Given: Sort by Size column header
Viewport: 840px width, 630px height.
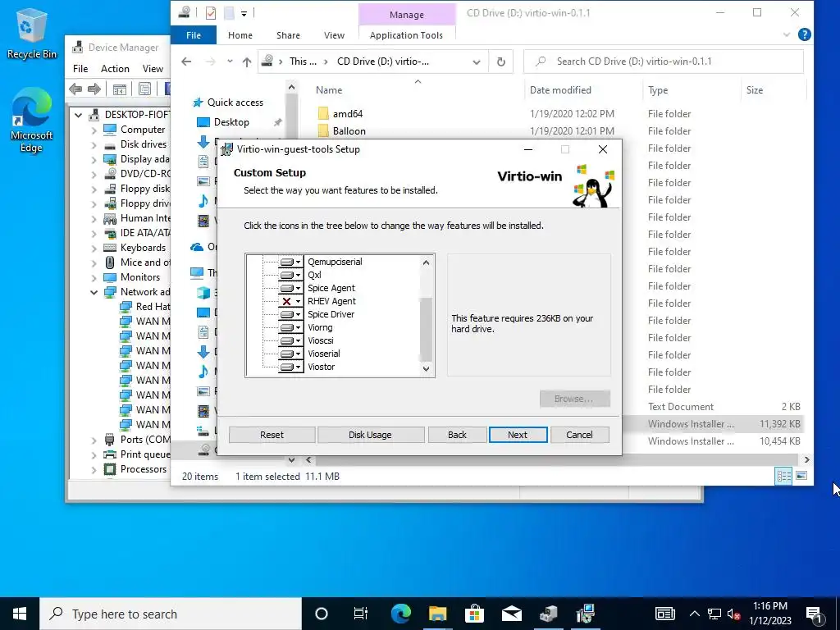Looking at the screenshot, I should click(x=755, y=90).
